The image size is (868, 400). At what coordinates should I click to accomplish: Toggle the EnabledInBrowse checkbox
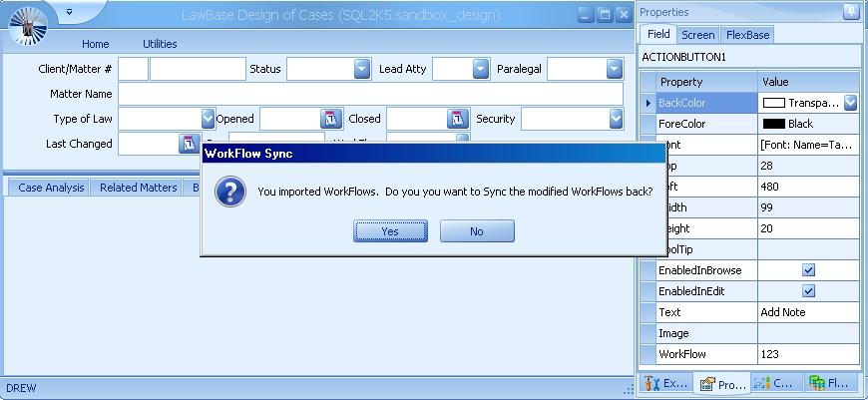808,270
